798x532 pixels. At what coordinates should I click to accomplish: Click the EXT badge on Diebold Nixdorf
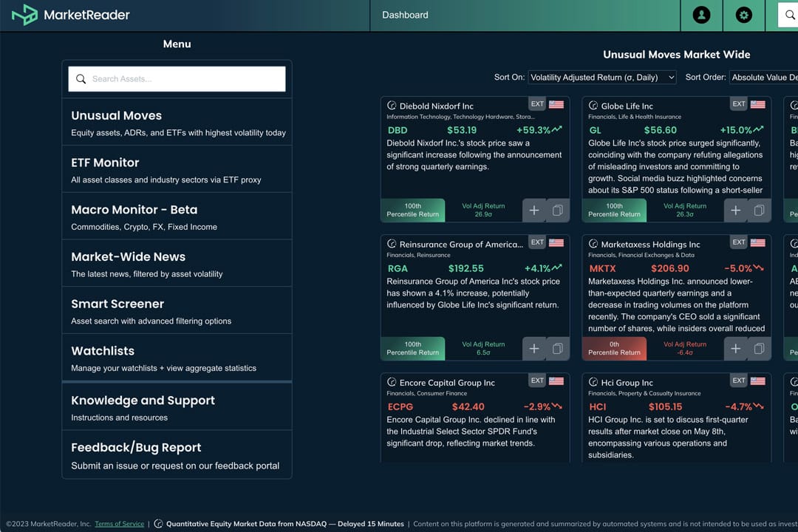pos(537,104)
